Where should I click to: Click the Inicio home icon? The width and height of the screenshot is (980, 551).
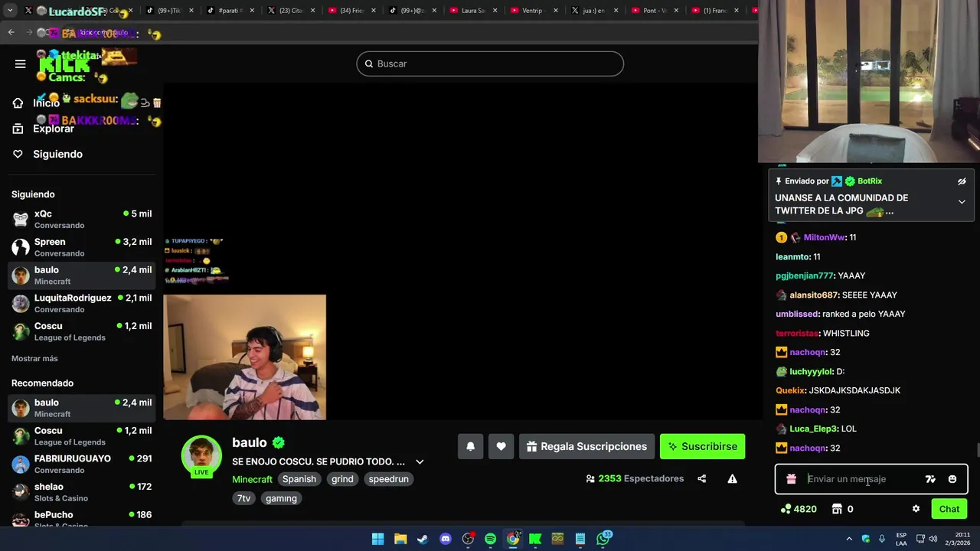tap(18, 103)
